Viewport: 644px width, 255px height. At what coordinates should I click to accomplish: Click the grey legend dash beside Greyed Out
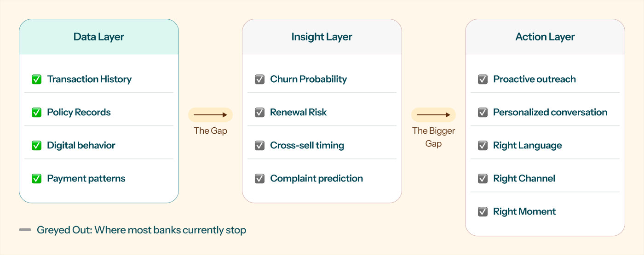point(25,230)
